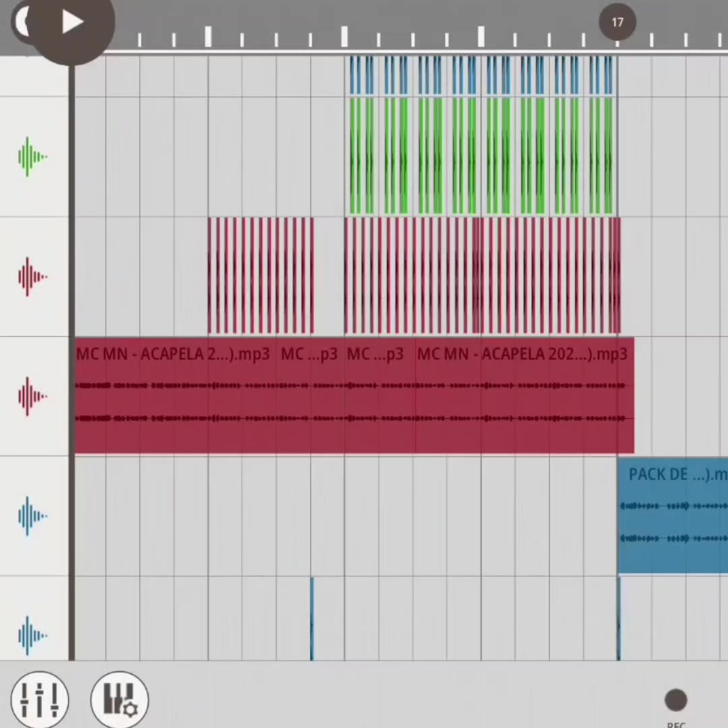
Task: Click the bar 17 timeline marker
Action: point(617,22)
